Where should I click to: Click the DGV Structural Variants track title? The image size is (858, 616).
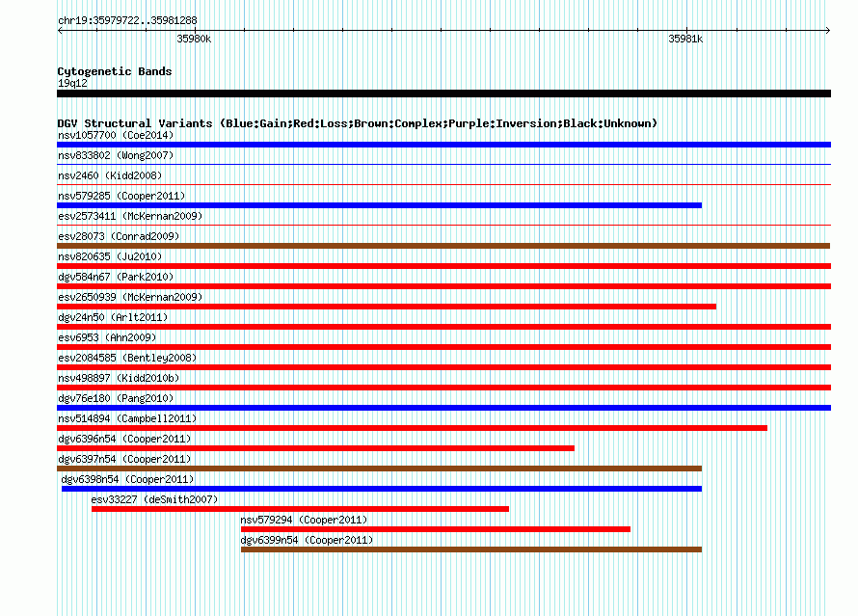(358, 123)
